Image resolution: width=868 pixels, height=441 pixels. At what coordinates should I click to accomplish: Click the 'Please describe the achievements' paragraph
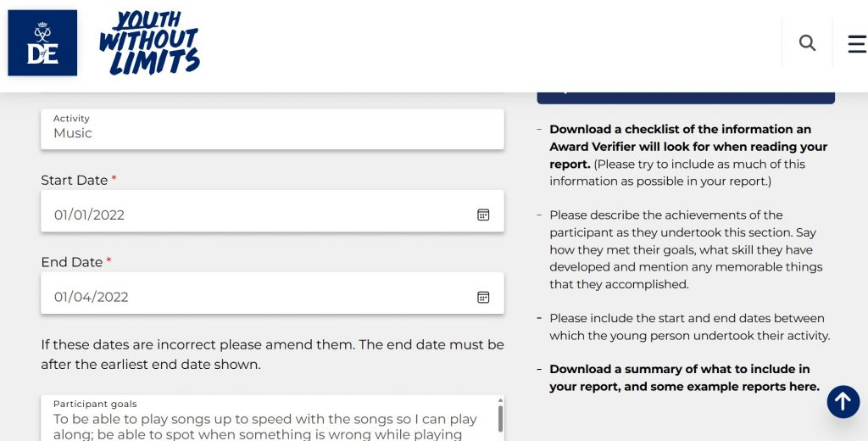point(685,249)
